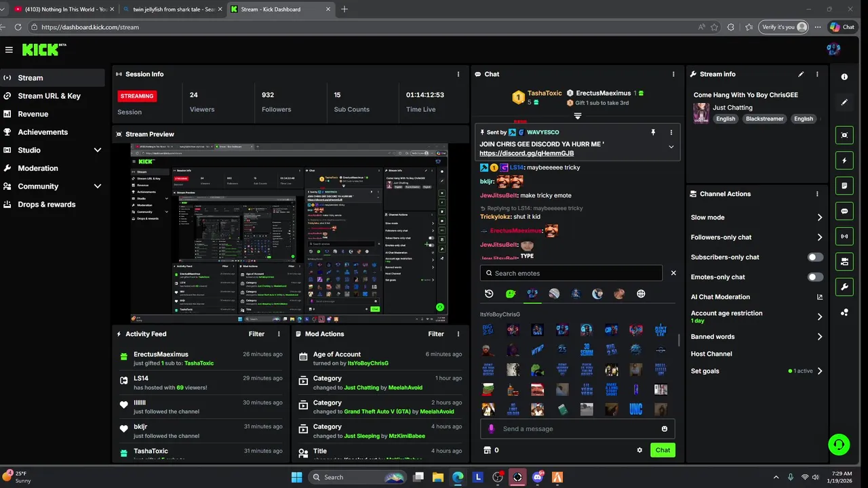Toggle Channel Actions camera widget in sidebar
The width and height of the screenshot is (868, 488).
point(844,262)
